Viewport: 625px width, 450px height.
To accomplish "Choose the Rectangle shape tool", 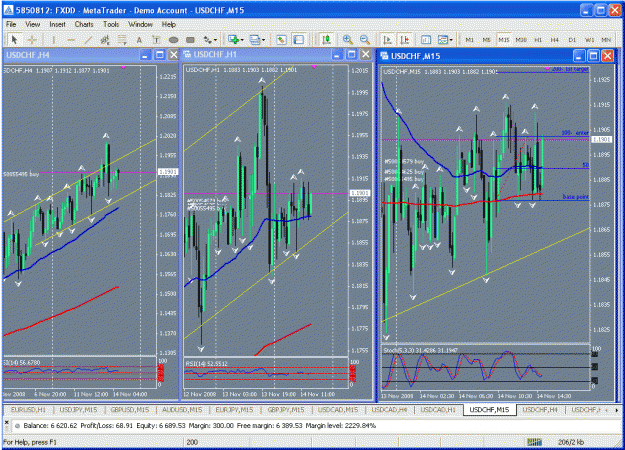I will point(191,39).
